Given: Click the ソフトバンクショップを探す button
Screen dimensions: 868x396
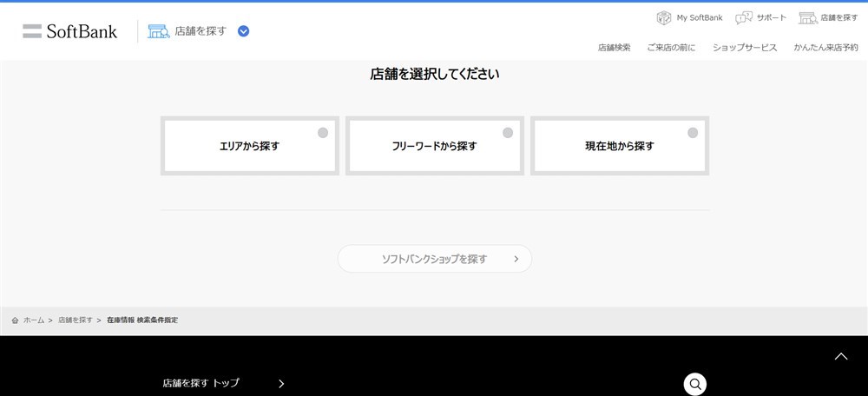Looking at the screenshot, I should [x=435, y=259].
